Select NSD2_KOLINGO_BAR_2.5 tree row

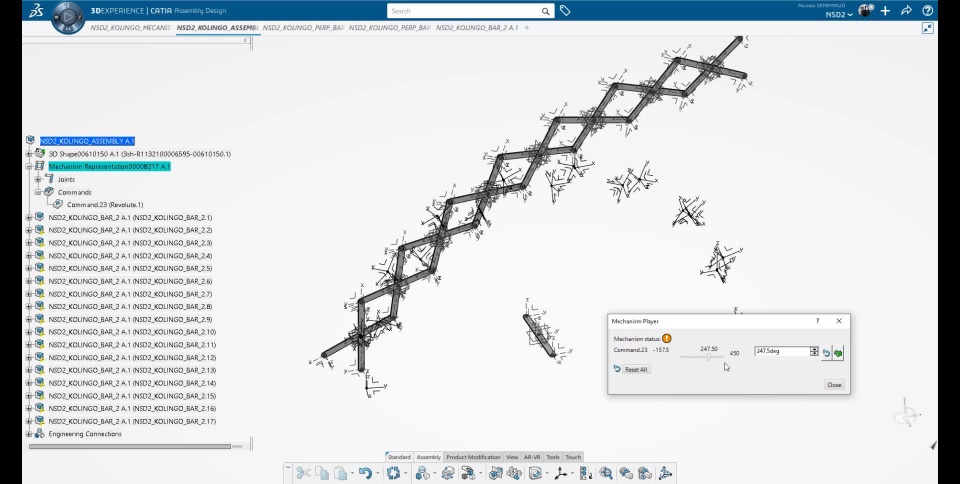tap(130, 269)
